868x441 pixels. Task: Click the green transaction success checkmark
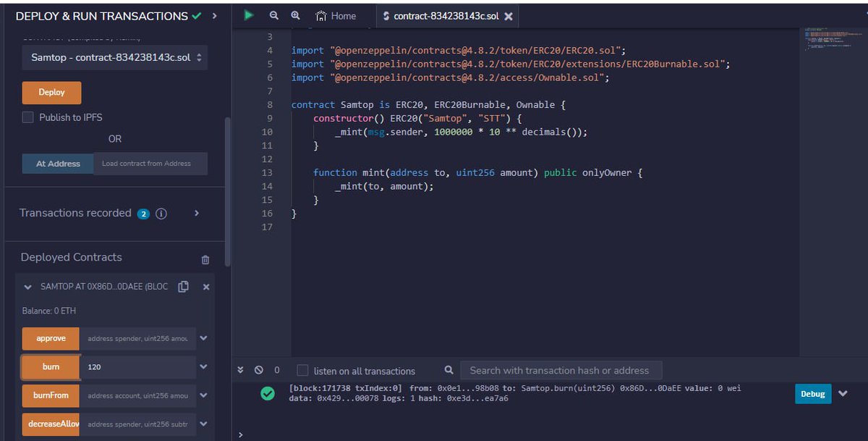268,393
